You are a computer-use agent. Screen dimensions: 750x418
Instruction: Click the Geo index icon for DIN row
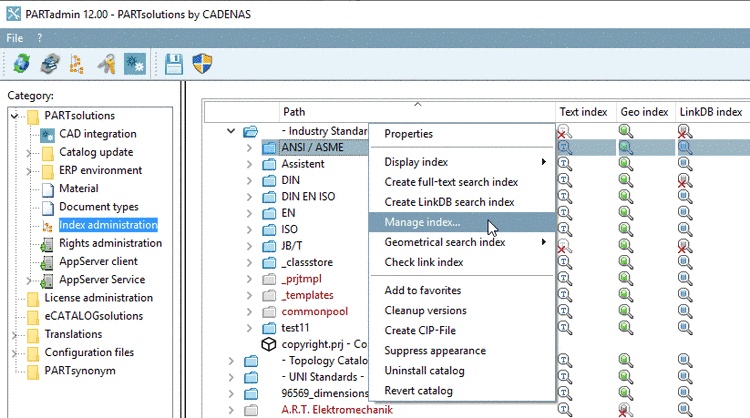pyautogui.click(x=626, y=180)
